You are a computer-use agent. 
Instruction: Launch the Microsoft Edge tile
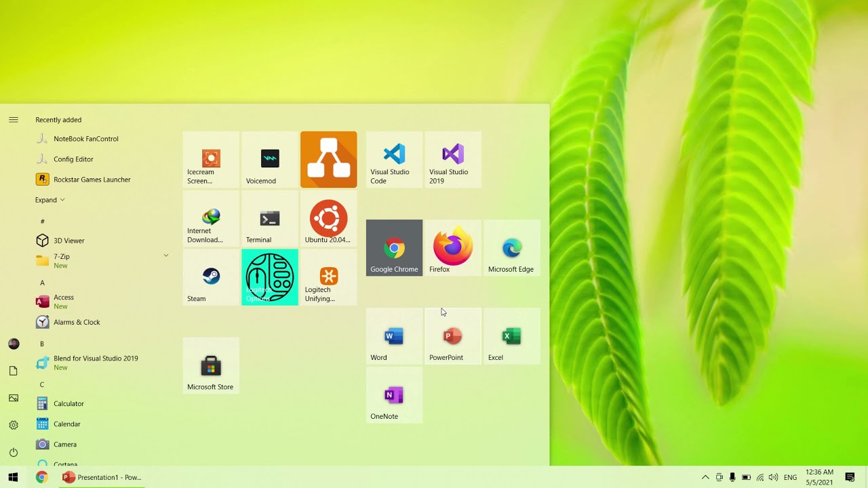click(512, 247)
